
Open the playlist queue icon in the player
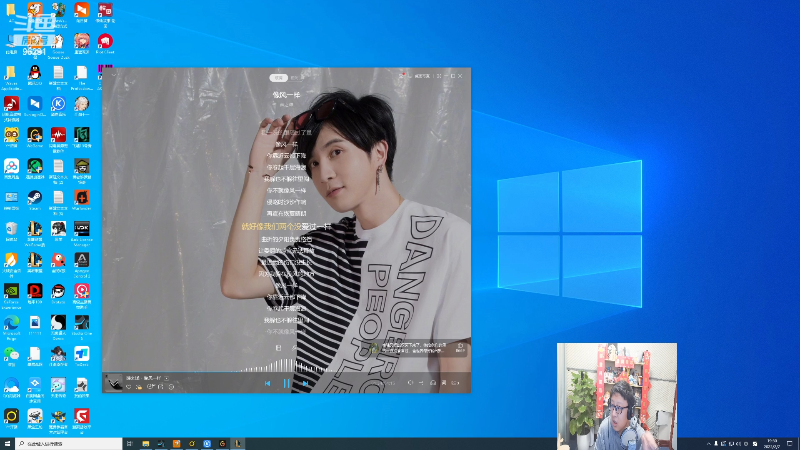(x=455, y=383)
